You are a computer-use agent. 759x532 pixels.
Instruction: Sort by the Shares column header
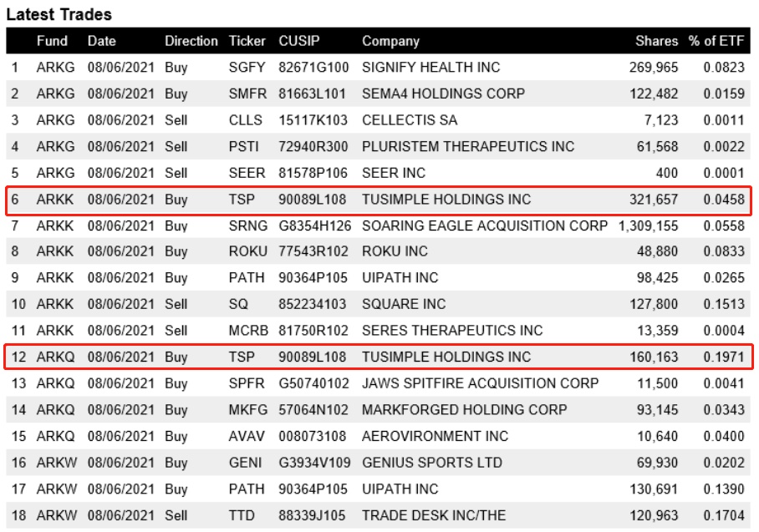[x=656, y=41]
